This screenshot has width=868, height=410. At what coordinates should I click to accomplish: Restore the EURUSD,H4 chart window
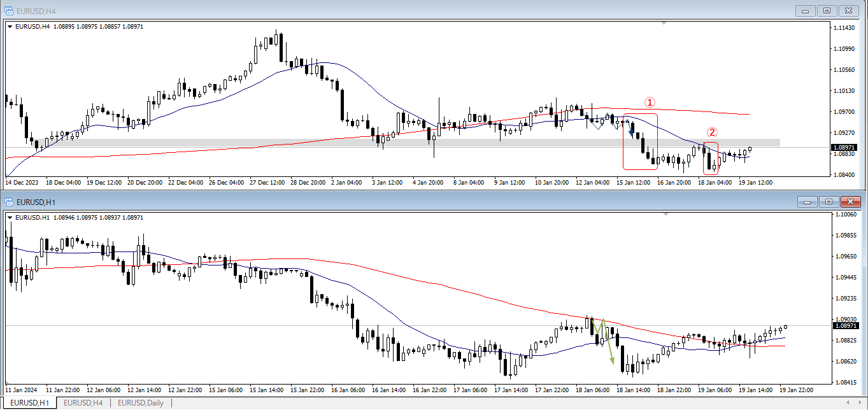tap(827, 10)
